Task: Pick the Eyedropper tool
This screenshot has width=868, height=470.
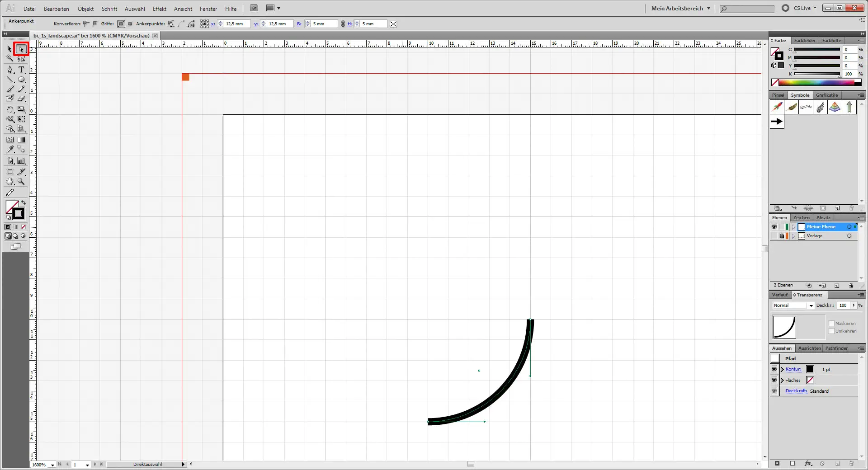Action: [x=10, y=150]
